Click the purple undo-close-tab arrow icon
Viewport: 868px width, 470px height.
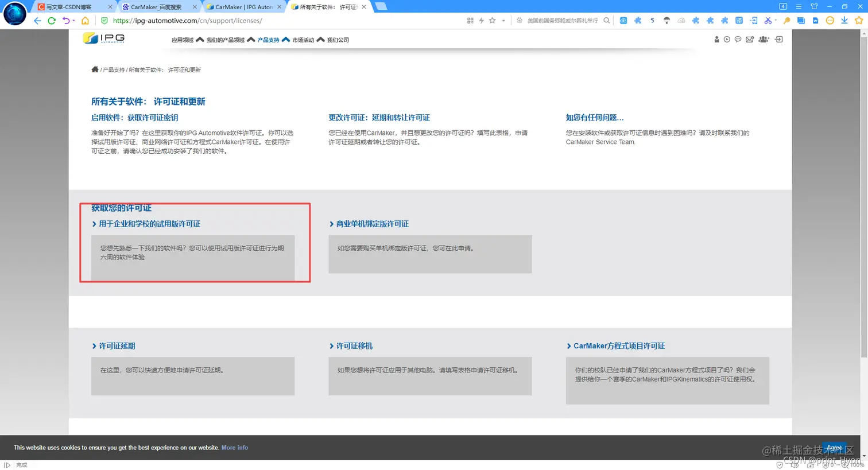click(x=66, y=21)
